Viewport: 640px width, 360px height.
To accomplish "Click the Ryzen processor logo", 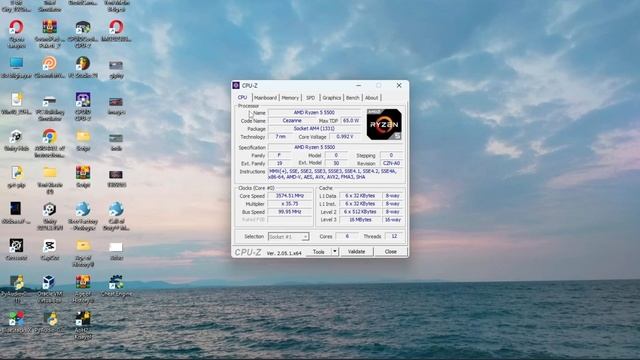I will coord(384,124).
